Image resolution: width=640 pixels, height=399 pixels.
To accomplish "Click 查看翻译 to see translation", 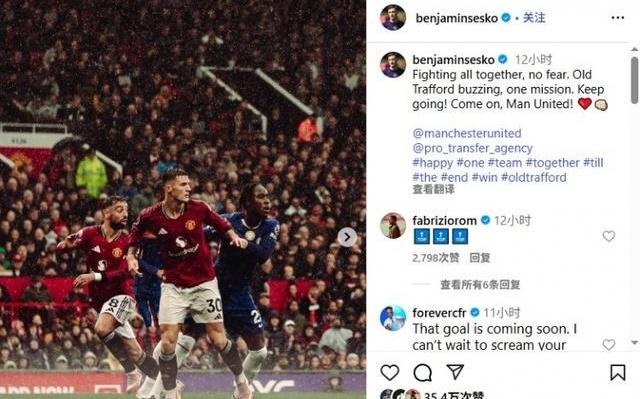I will (x=433, y=189).
